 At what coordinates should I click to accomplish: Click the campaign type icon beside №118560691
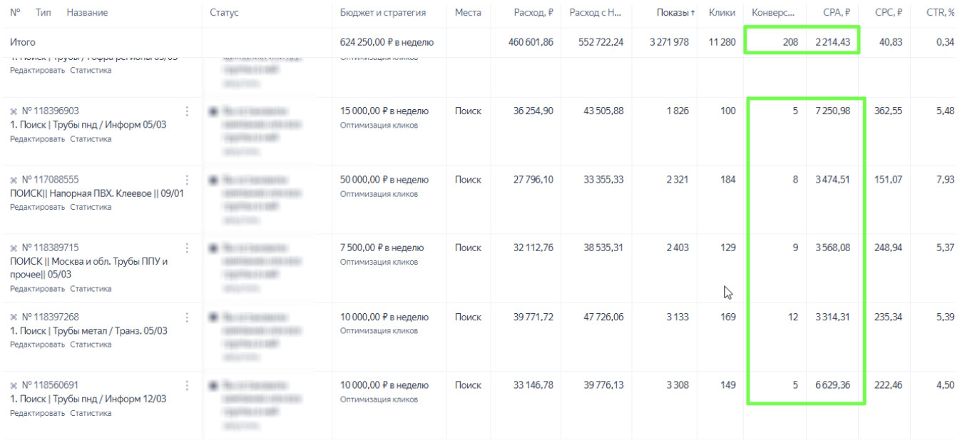(x=14, y=385)
